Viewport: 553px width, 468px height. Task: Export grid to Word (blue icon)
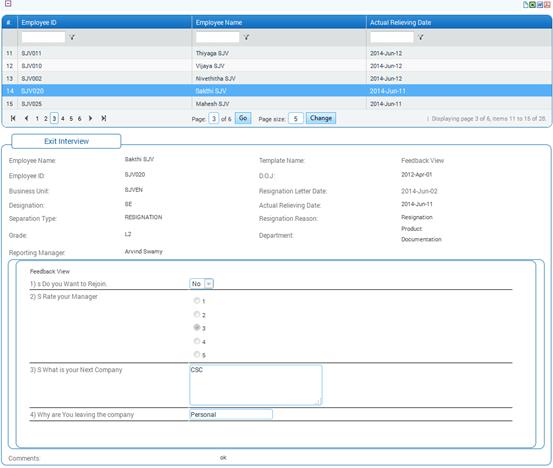[540, 5]
